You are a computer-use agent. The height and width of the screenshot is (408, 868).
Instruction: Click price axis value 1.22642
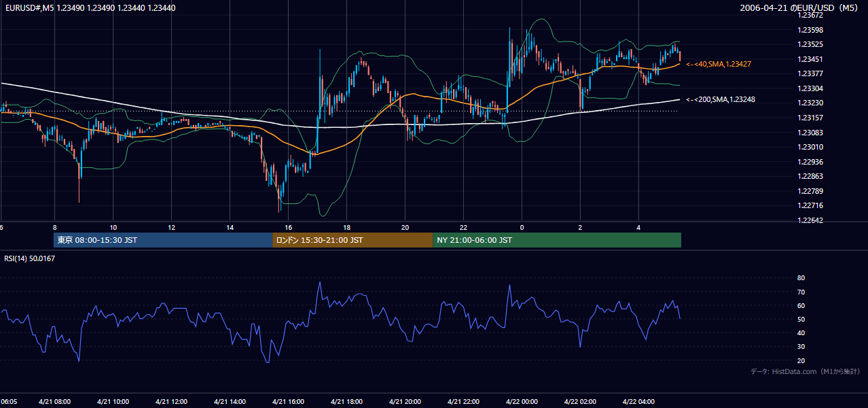tap(810, 220)
